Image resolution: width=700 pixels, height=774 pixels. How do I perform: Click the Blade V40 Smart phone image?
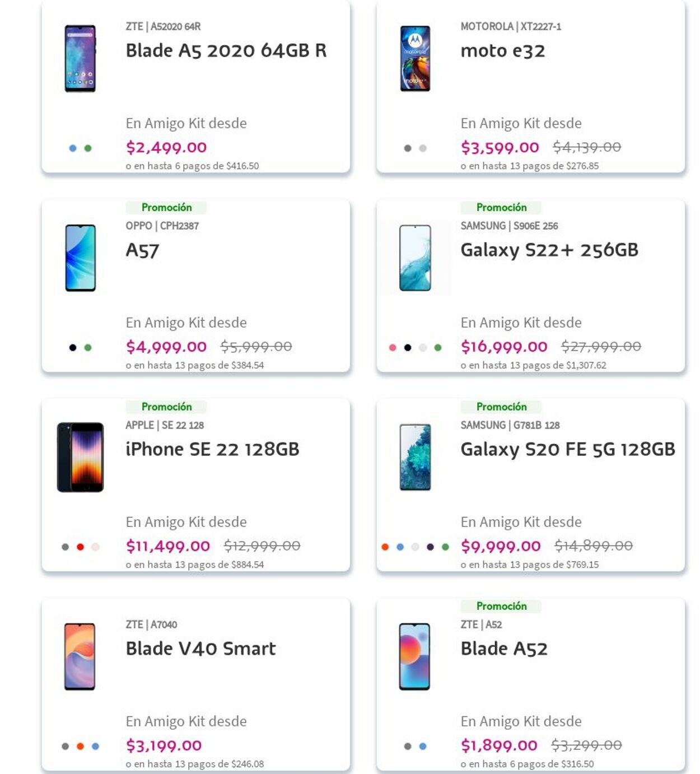[80, 656]
